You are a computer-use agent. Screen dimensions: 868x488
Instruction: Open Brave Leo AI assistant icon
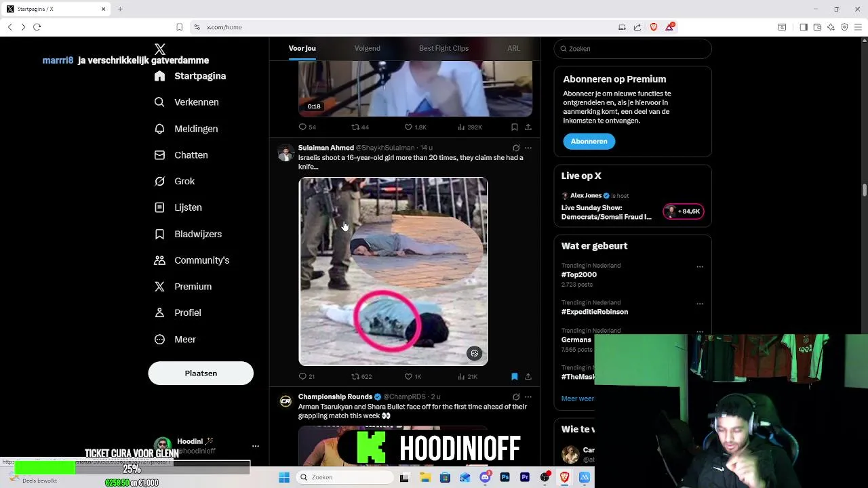click(831, 27)
